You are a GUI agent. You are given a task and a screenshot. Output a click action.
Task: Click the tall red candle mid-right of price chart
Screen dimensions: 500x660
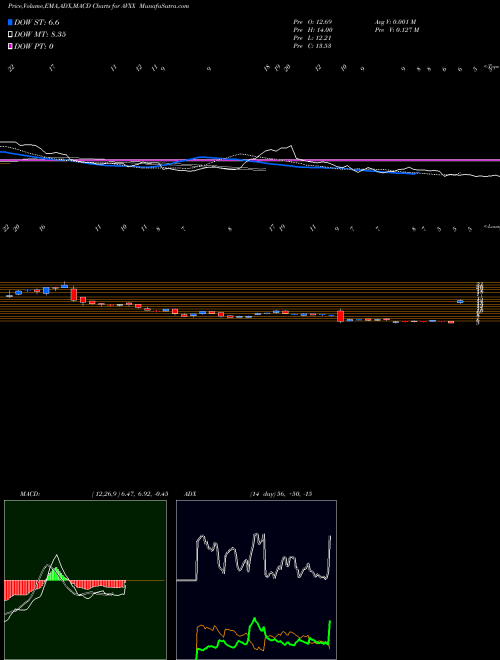click(340, 316)
